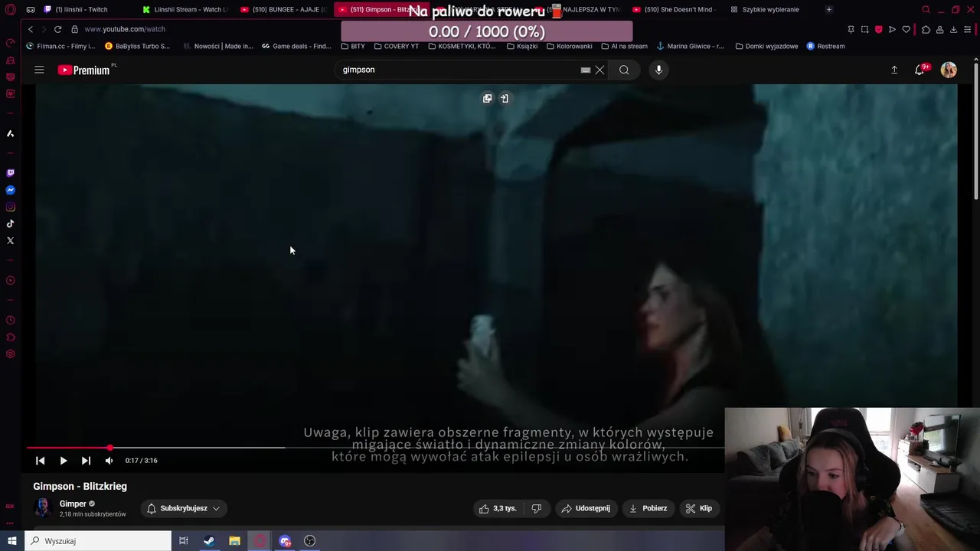Switch to the Liinshii Stream Kick tab
This screenshot has height=551, width=980.
click(x=185, y=10)
